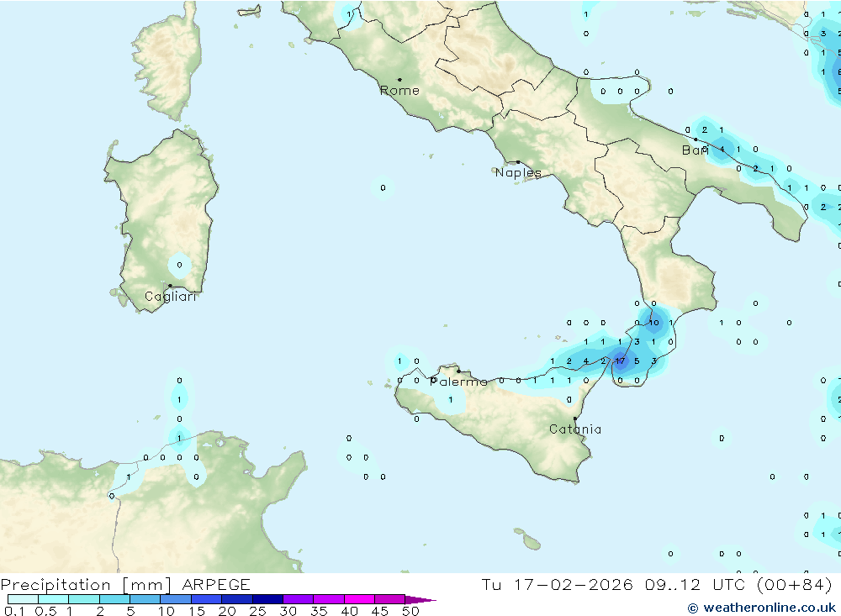841x616 pixels.
Task: Click the city dot marker above Cagliari
Action: [171, 286]
